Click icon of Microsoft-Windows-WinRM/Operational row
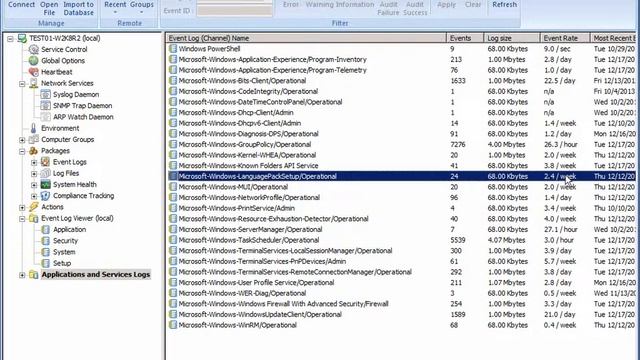 (173, 325)
